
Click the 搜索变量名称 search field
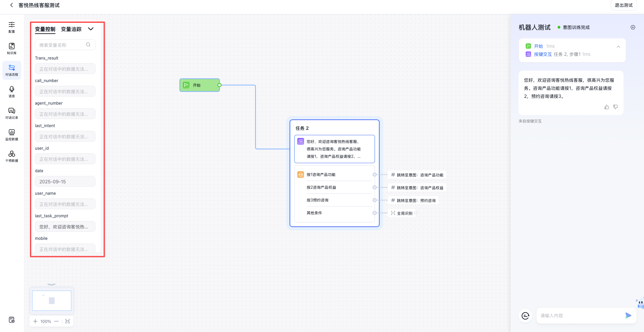pyautogui.click(x=62, y=45)
